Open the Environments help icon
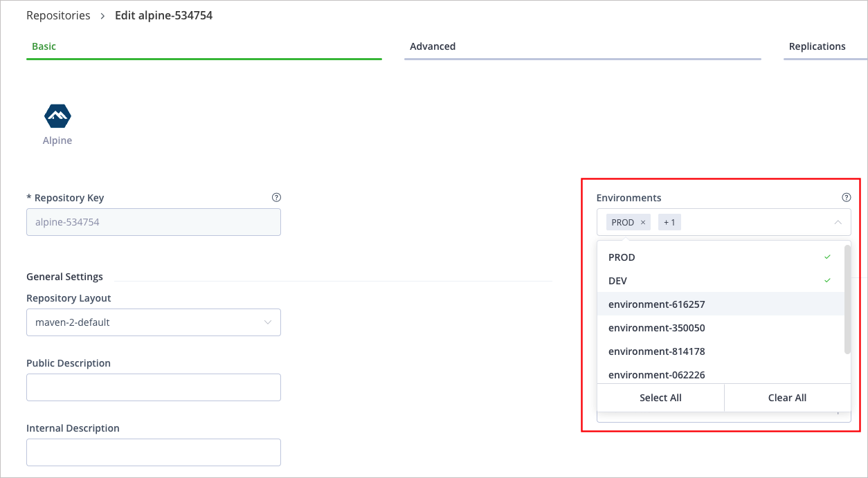The width and height of the screenshot is (868, 478). (x=846, y=196)
